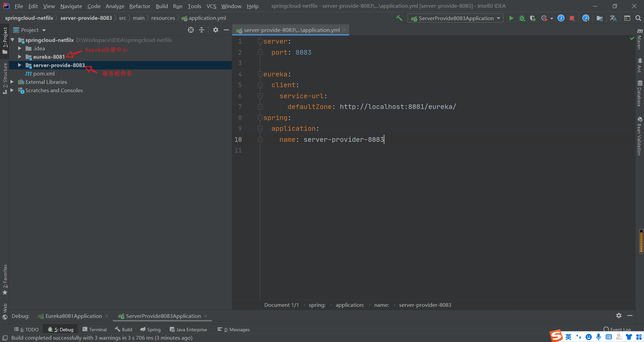
Task: Toggle the Web side panel
Action: (x=5, y=311)
